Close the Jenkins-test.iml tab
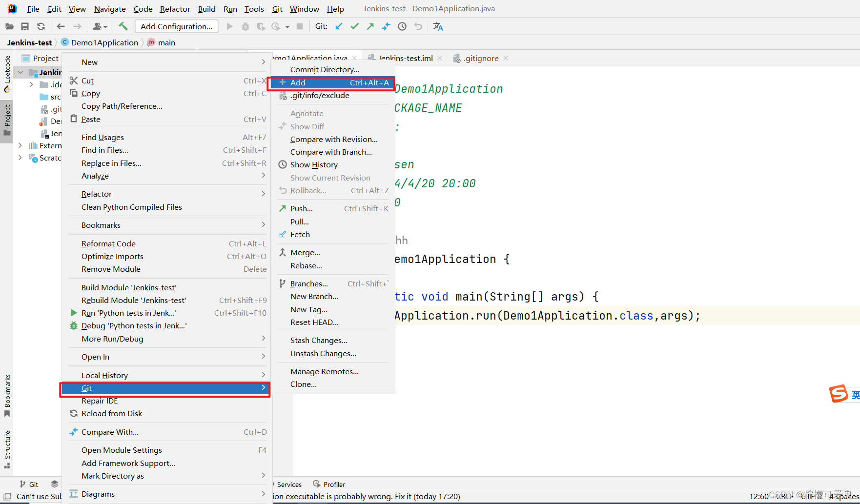860x504 pixels. click(x=440, y=58)
